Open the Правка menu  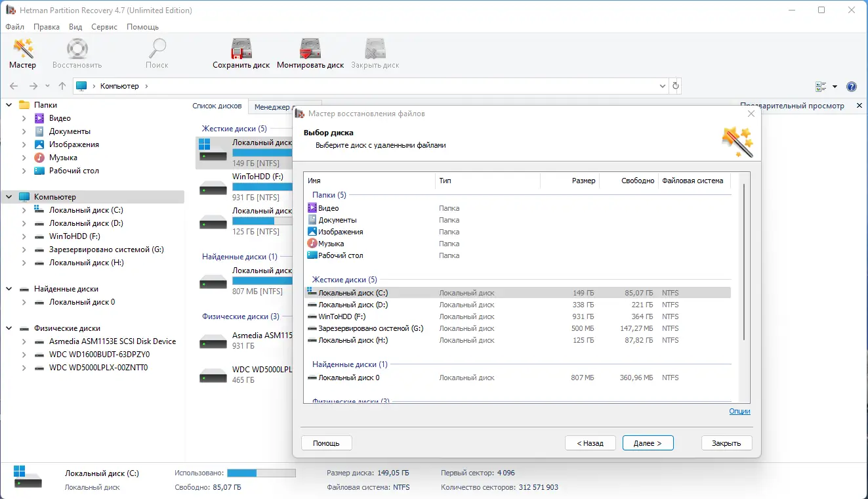(x=47, y=27)
